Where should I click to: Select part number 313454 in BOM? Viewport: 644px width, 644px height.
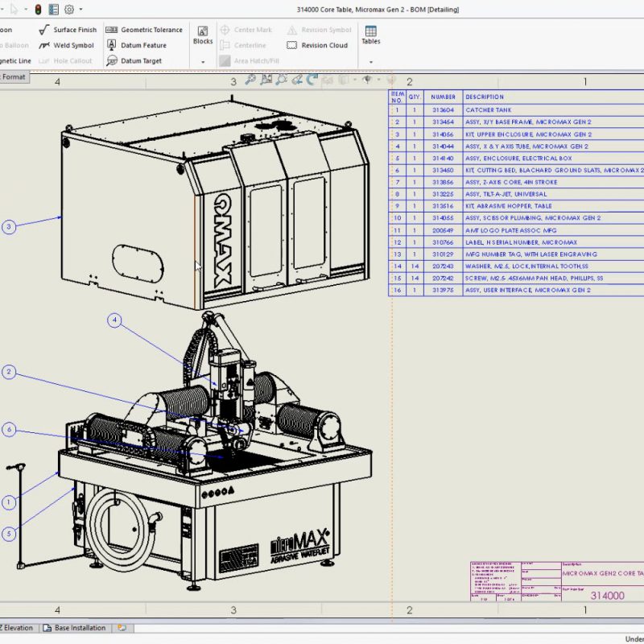pos(444,122)
